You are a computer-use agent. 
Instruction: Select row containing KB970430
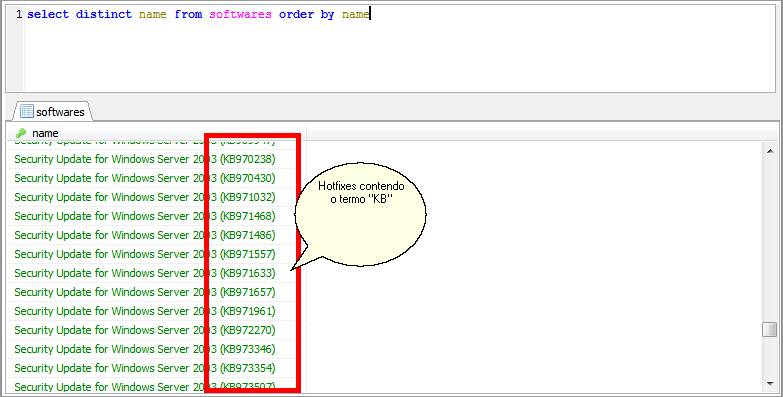[x=157, y=178]
